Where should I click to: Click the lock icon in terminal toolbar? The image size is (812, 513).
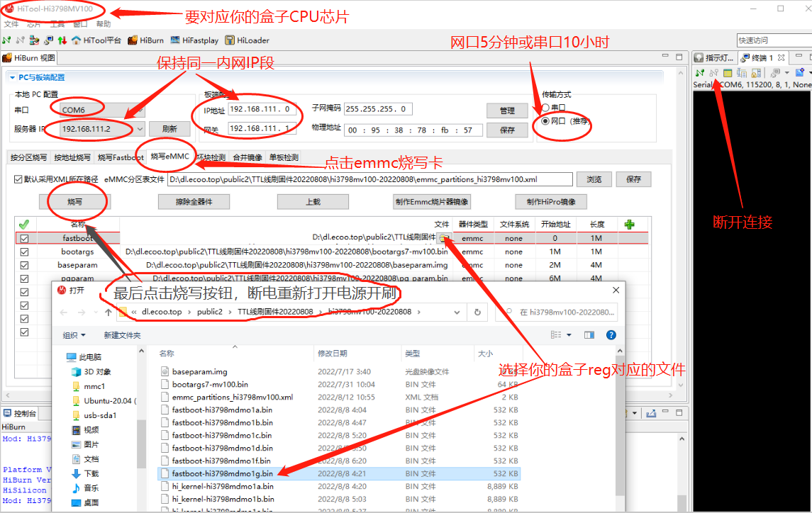pyautogui.click(x=755, y=72)
